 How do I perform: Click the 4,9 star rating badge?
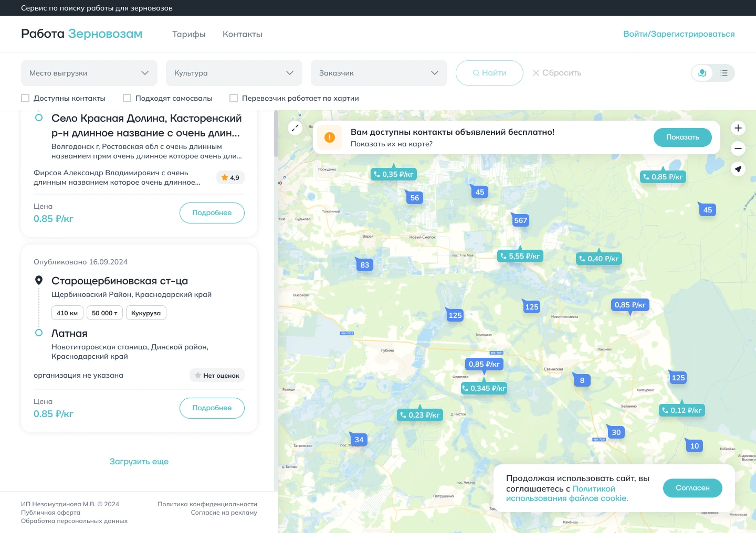[x=230, y=178]
